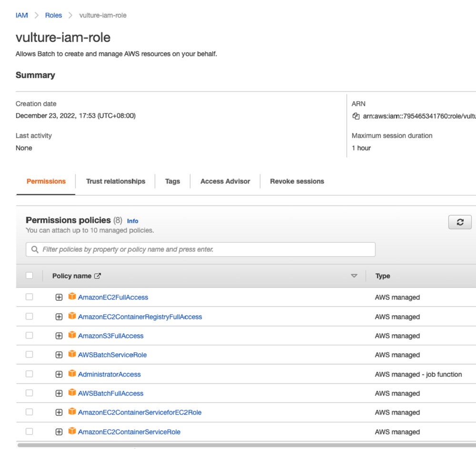476x449 pixels.
Task: Copy the role ARN with copy icon
Action: [x=356, y=116]
